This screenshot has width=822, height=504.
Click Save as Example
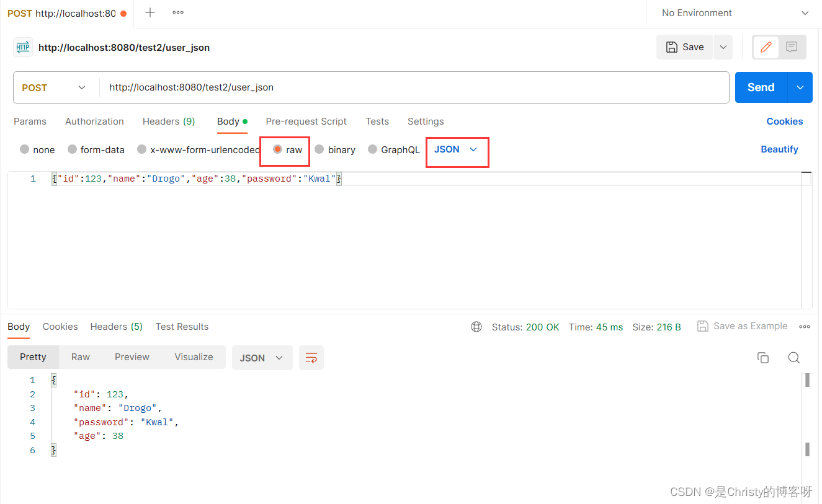tap(743, 326)
